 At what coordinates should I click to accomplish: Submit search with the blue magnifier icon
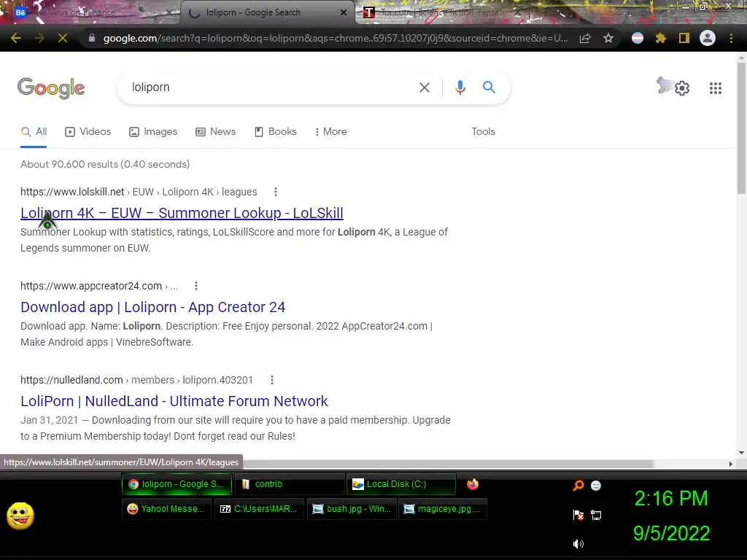(489, 87)
